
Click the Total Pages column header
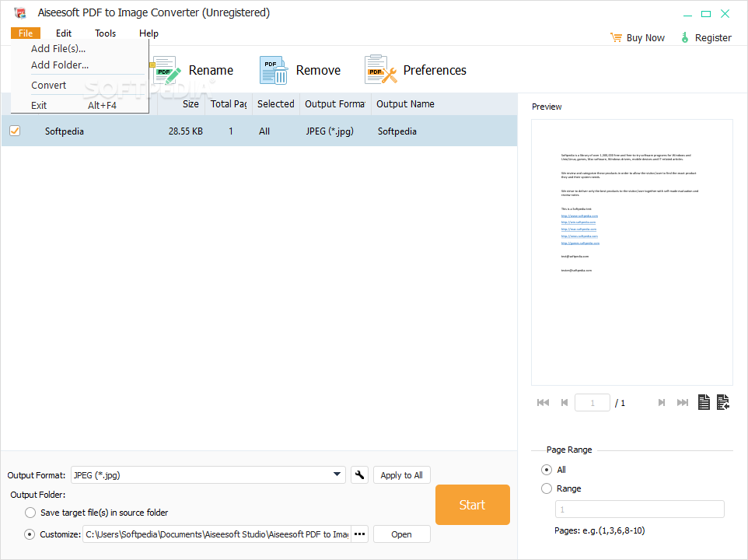(229, 104)
